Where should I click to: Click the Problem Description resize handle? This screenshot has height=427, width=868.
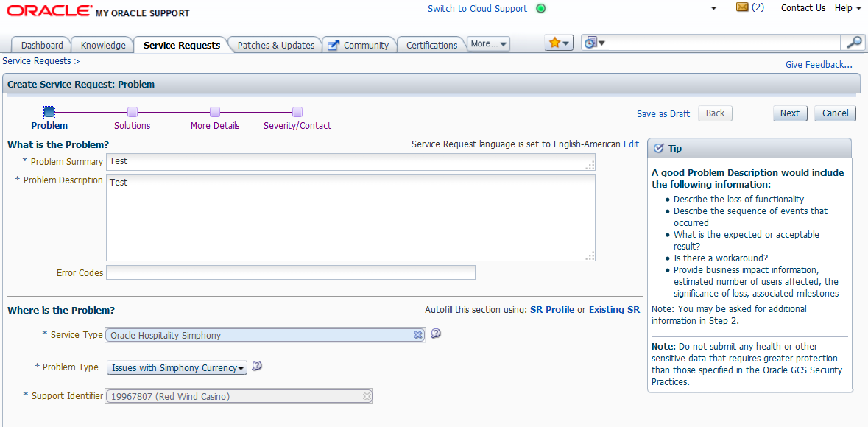590,256
